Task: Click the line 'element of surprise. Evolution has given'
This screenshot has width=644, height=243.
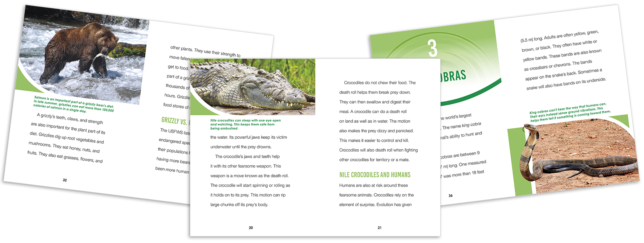Action: coord(375,205)
